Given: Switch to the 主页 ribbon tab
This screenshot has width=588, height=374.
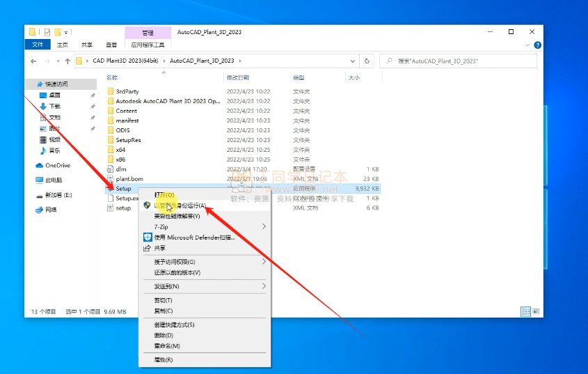Looking at the screenshot, I should (62, 45).
